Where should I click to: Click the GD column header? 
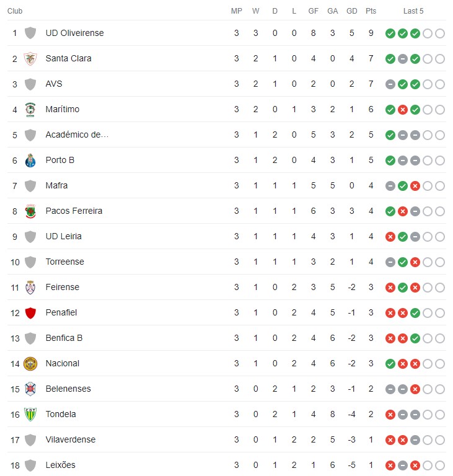point(351,11)
